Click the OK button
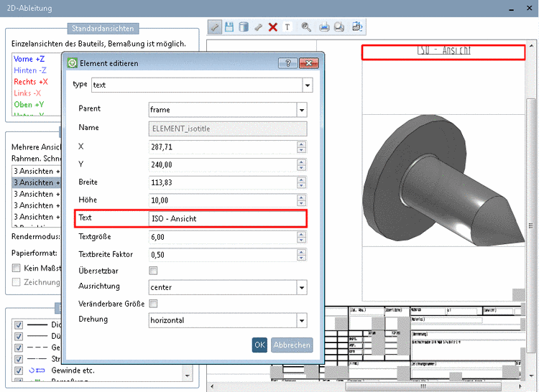Image resolution: width=539 pixels, height=392 pixels. [x=259, y=345]
